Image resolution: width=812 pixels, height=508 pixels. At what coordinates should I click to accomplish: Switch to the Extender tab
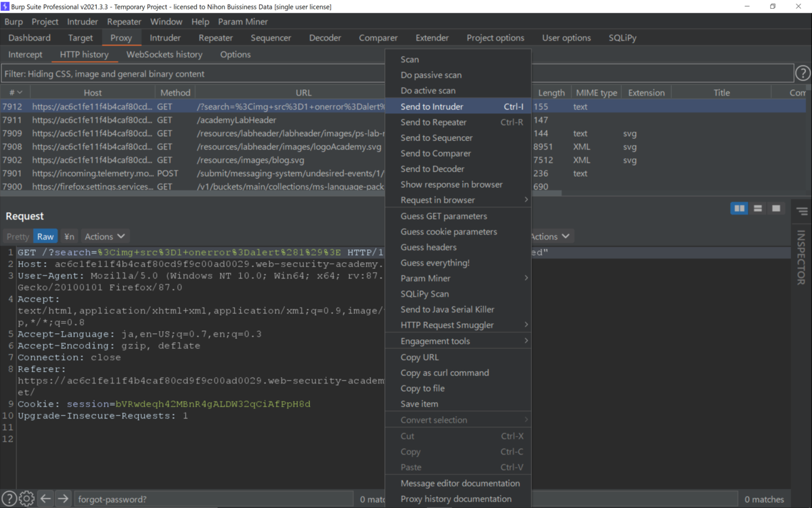[432, 38]
